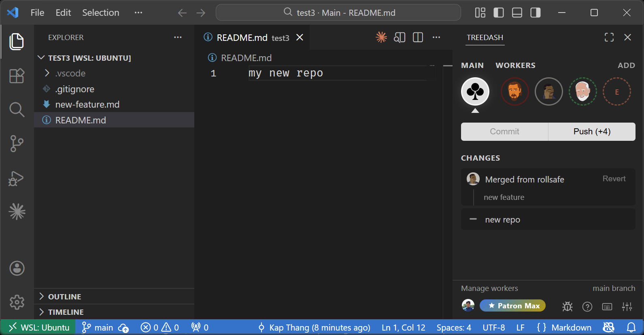Toggle the bottom panel
644x335 pixels.
517,13
